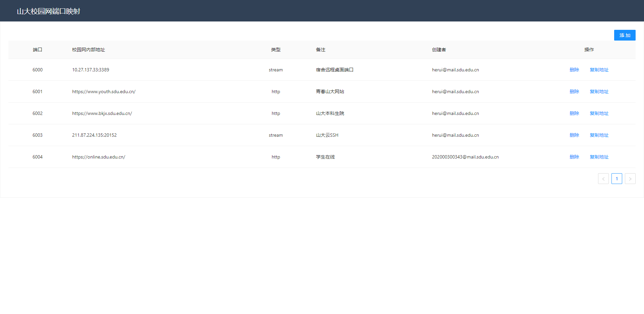This screenshot has height=314, width=644.
Task: Click the 山大校园网端口映射 title
Action: point(49,11)
